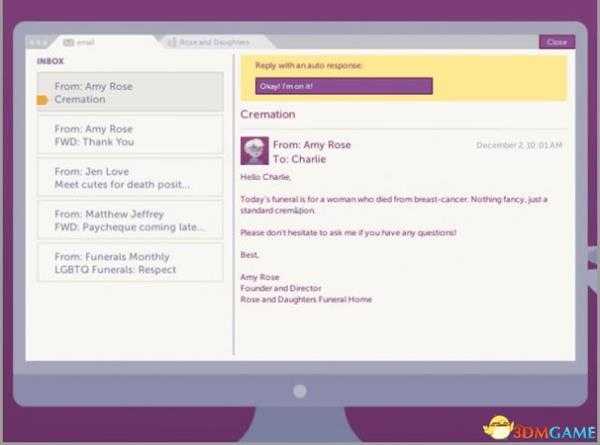Image resolution: width=600 pixels, height=445 pixels.
Task: Open the FWD: Thank You email
Action: [130, 135]
